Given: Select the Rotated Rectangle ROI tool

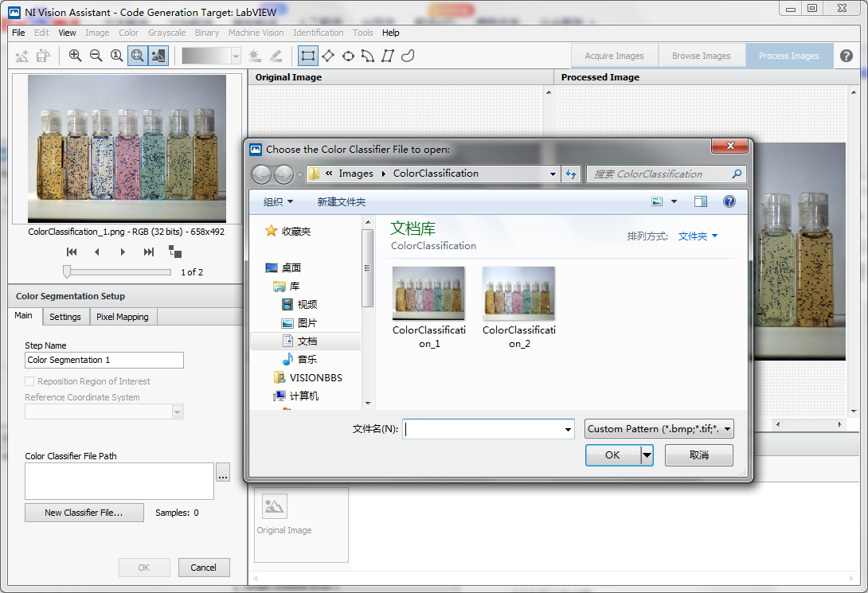Looking at the screenshot, I should point(327,56).
